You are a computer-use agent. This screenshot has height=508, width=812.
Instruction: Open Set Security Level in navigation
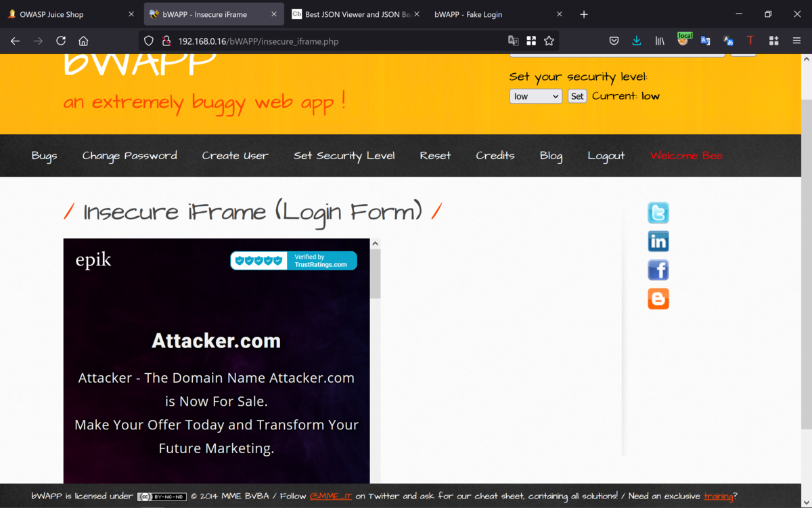click(x=344, y=156)
